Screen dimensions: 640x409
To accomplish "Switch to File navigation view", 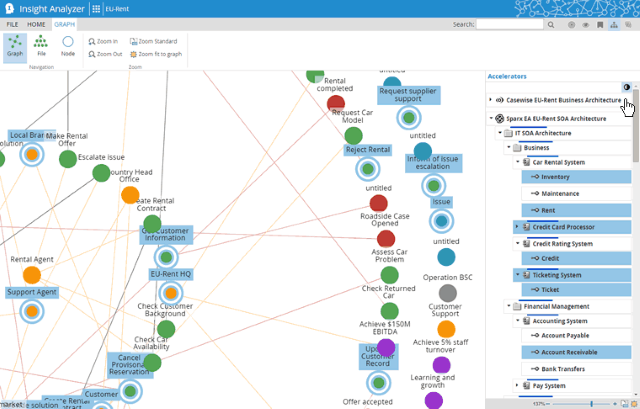I will [41, 46].
